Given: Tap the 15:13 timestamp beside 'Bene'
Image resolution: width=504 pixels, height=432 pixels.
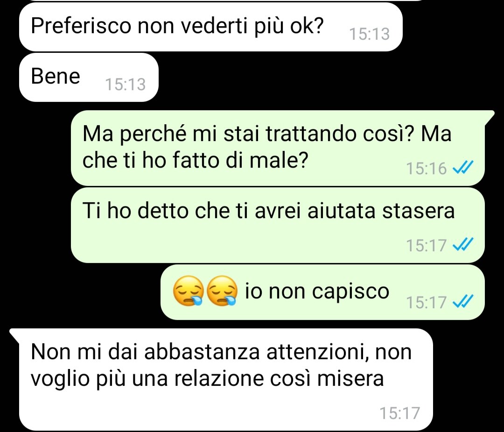Looking at the screenshot, I should (126, 84).
